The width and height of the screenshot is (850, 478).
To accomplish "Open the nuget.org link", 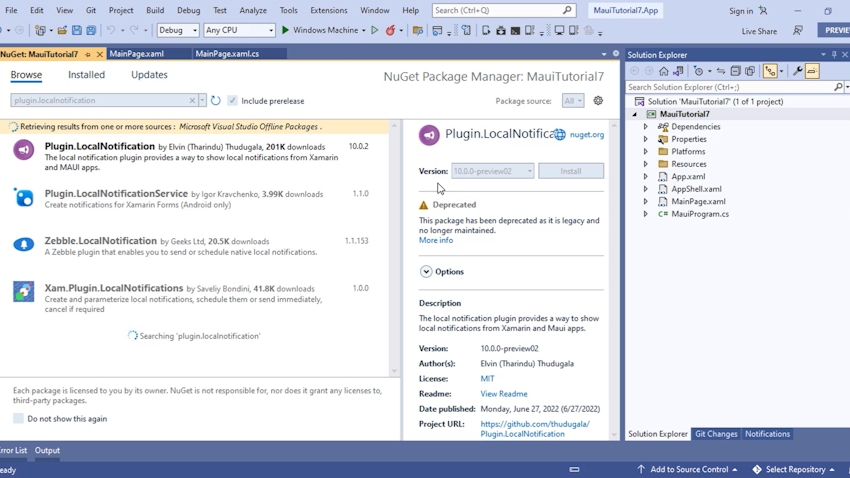I will pyautogui.click(x=587, y=135).
